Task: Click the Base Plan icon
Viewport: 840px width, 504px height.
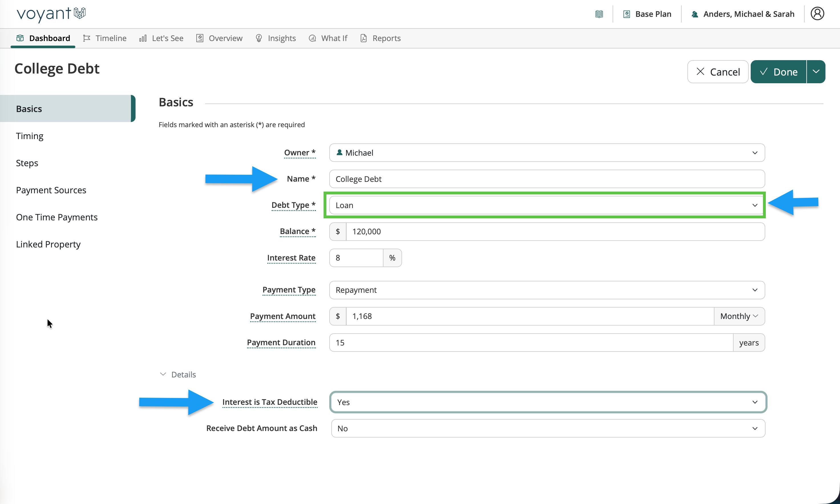Action: tap(627, 14)
